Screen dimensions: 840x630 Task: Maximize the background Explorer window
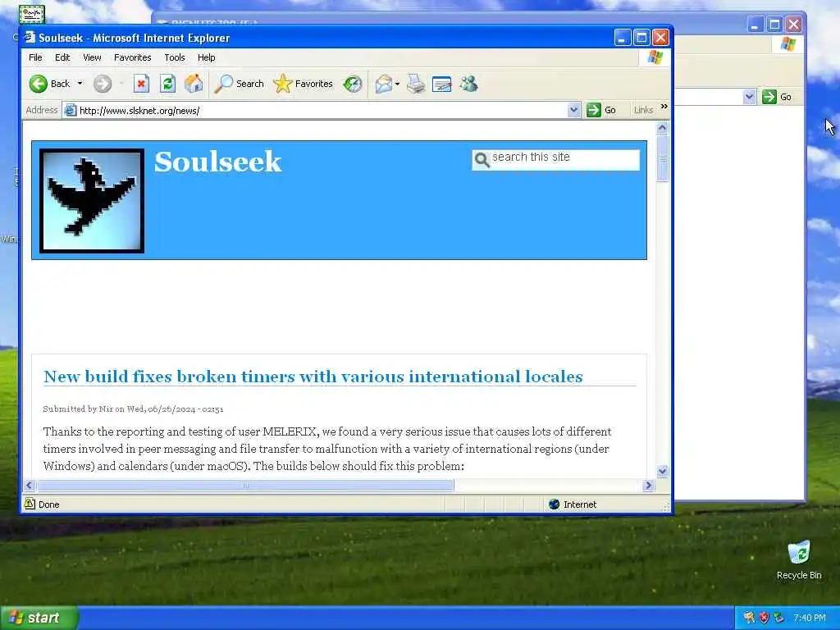[774, 24]
